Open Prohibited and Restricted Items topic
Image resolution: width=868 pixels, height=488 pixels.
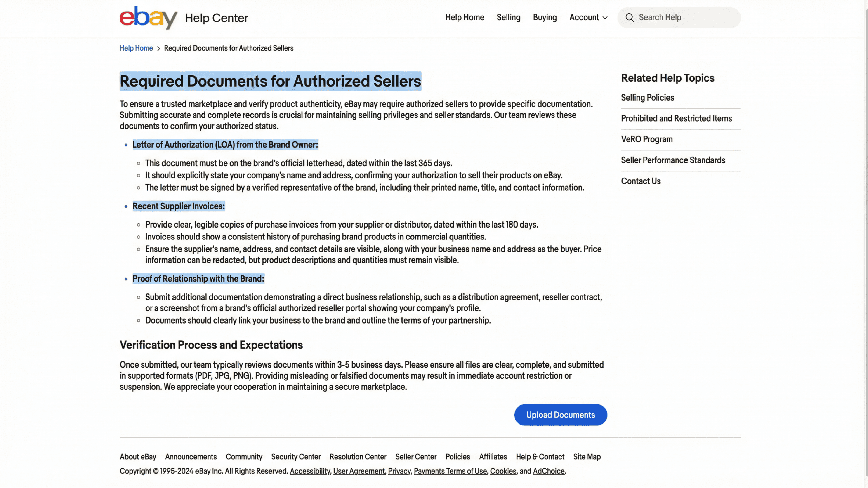click(676, 119)
